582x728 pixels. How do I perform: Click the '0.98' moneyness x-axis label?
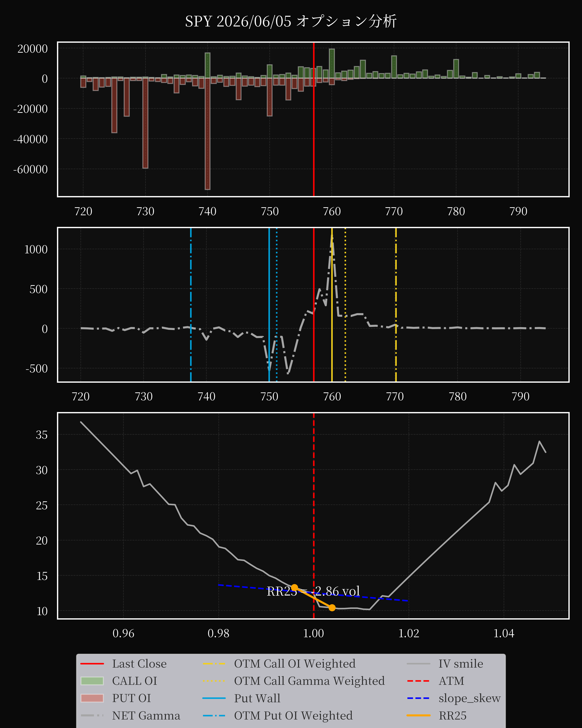tap(218, 633)
